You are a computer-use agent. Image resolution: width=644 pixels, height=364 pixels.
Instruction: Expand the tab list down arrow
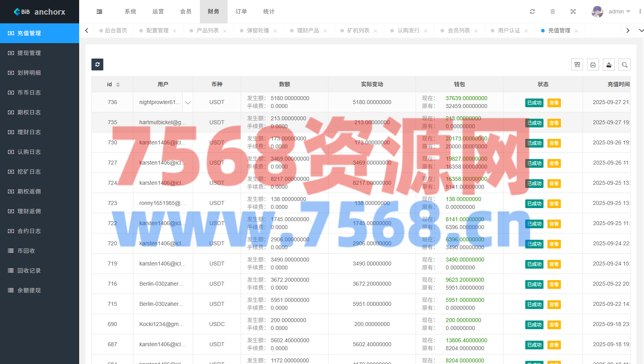[x=641, y=30]
